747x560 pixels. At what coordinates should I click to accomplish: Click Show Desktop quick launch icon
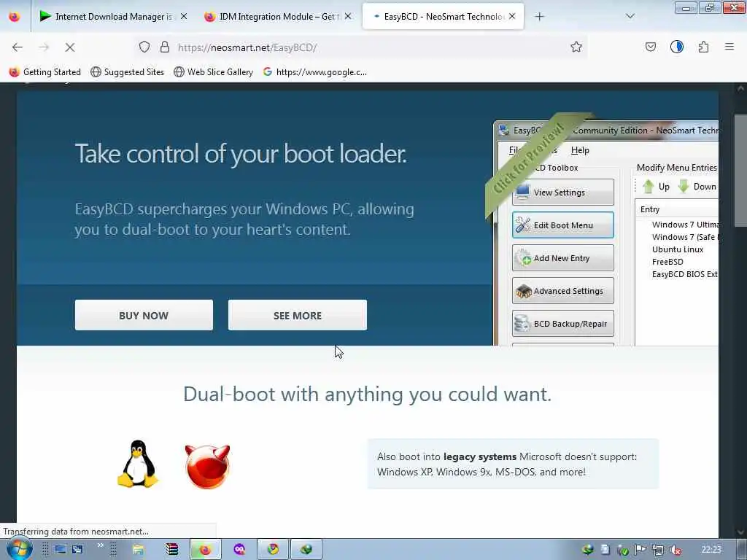pos(60,550)
